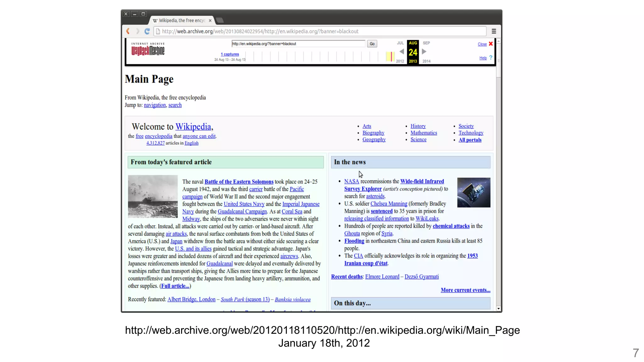This screenshot has width=644, height=362.
Task: Open the Recent deaths link
Action: 347,277
